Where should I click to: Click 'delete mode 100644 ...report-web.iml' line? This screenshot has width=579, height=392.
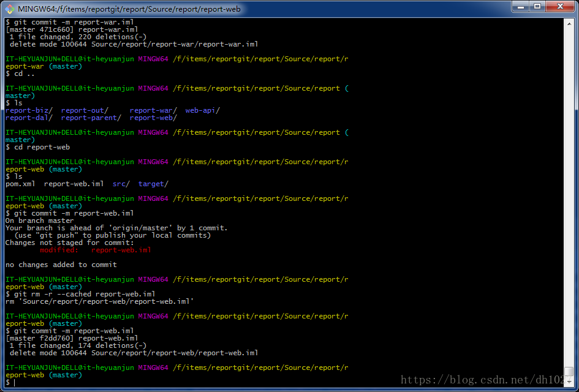click(x=134, y=353)
